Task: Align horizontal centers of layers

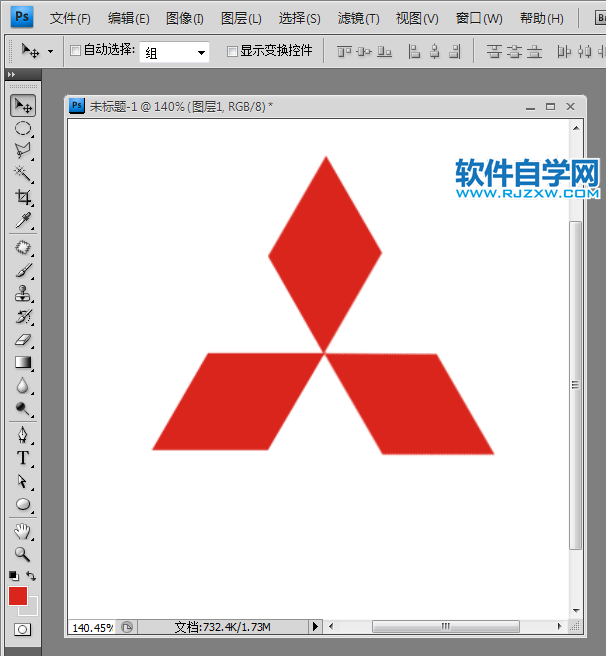Action: click(x=435, y=52)
